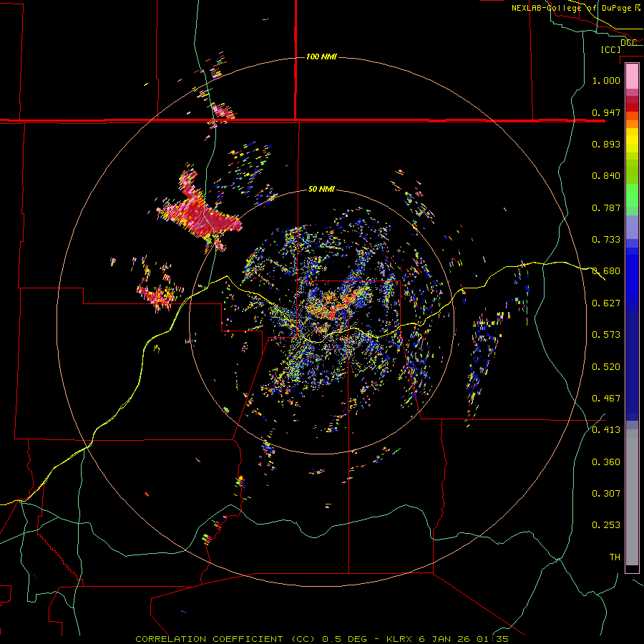
Task: Click the [CC] color scale title
Action: (x=610, y=49)
